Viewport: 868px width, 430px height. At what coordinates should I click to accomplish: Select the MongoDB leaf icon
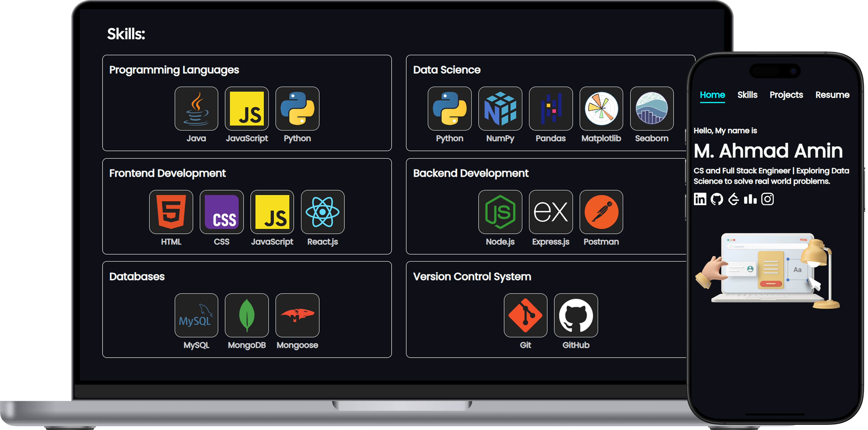coord(247,315)
